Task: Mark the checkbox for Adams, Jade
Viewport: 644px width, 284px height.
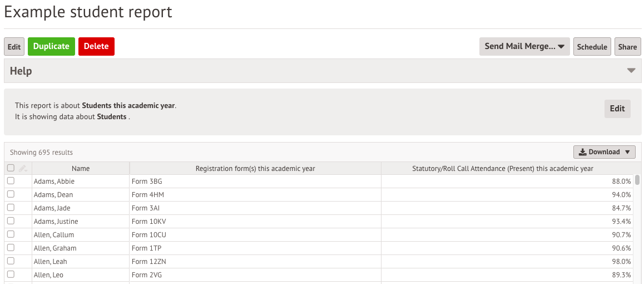Action: tap(11, 208)
